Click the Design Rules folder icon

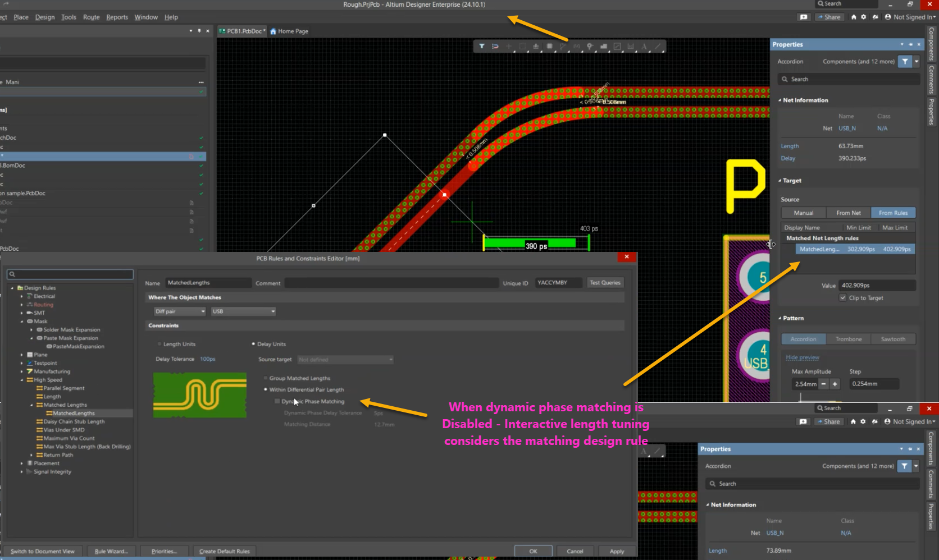(20, 288)
